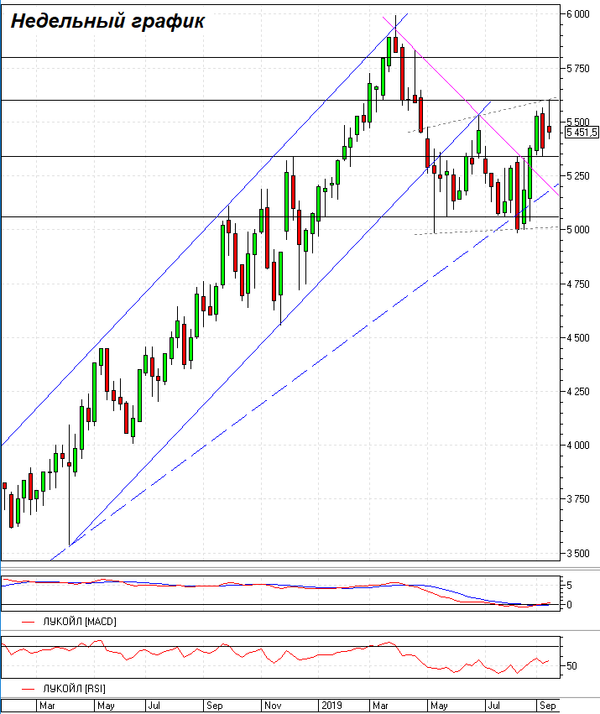Click the Недельный график chart title
The height and width of the screenshot is (714, 600).
click(x=107, y=21)
